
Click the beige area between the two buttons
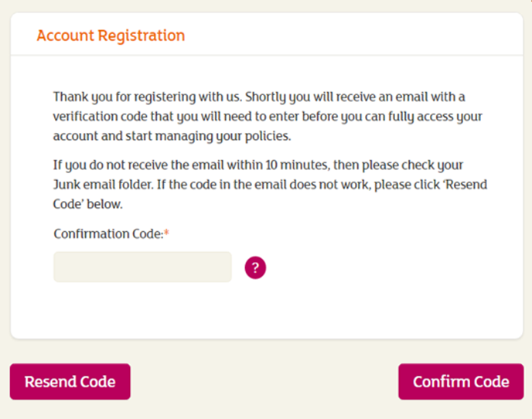point(264,381)
